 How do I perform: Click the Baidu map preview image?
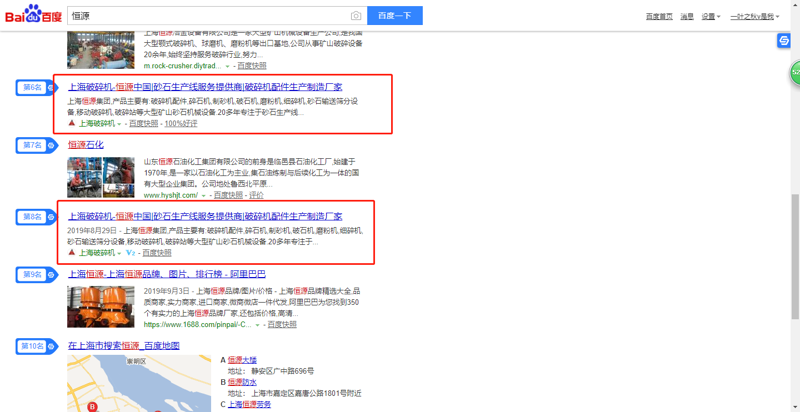(139, 383)
